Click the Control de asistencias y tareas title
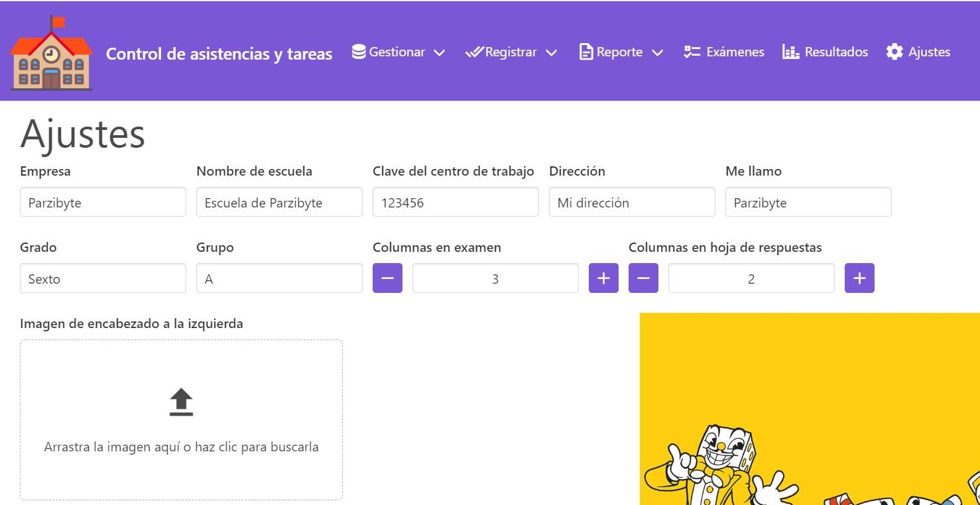The height and width of the screenshot is (505, 980). 219,54
